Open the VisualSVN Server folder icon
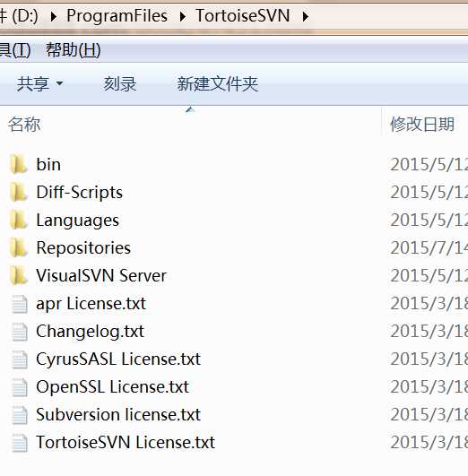 pyautogui.click(x=19, y=275)
